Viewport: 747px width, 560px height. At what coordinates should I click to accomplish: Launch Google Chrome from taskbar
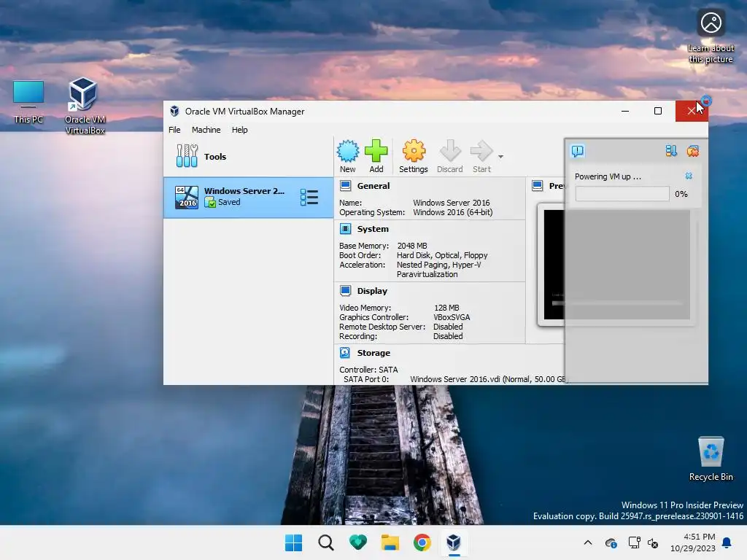click(x=422, y=542)
